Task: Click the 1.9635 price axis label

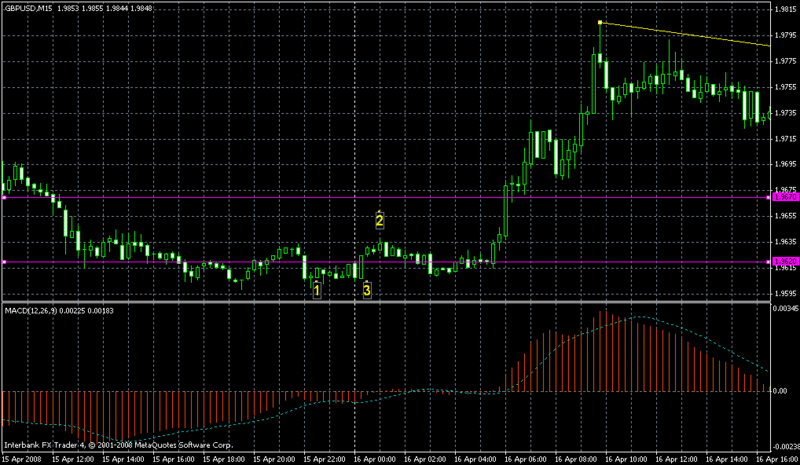Action: click(x=786, y=242)
